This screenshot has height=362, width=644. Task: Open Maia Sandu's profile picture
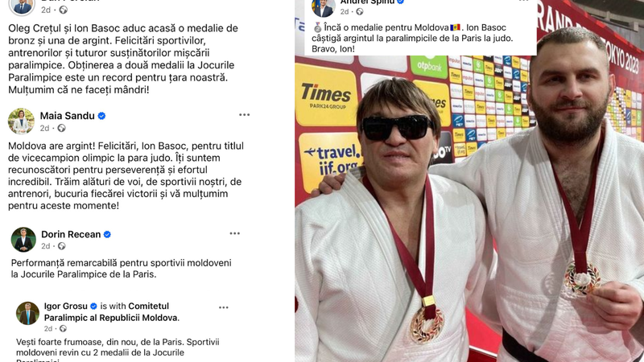pos(21,121)
